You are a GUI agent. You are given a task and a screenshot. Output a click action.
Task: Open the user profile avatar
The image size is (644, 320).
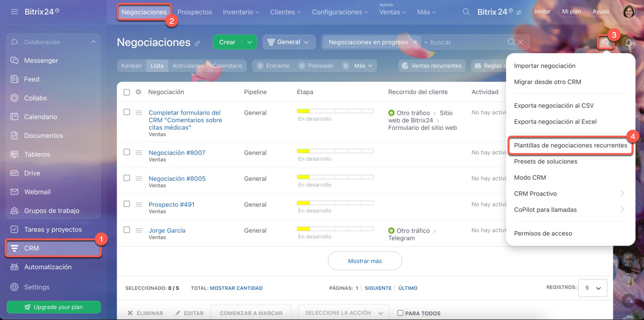pyautogui.click(x=629, y=12)
